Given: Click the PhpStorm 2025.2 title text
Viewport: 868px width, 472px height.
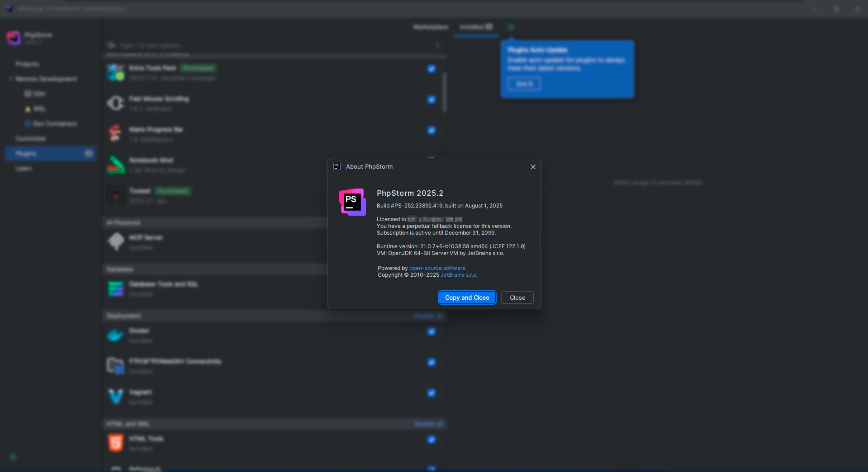Looking at the screenshot, I should pyautogui.click(x=410, y=193).
